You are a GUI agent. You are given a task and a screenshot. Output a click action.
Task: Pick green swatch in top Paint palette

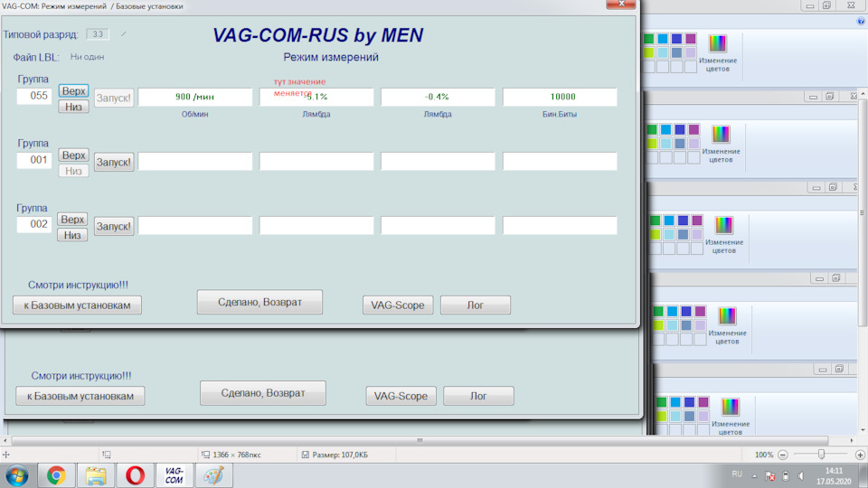click(x=649, y=39)
